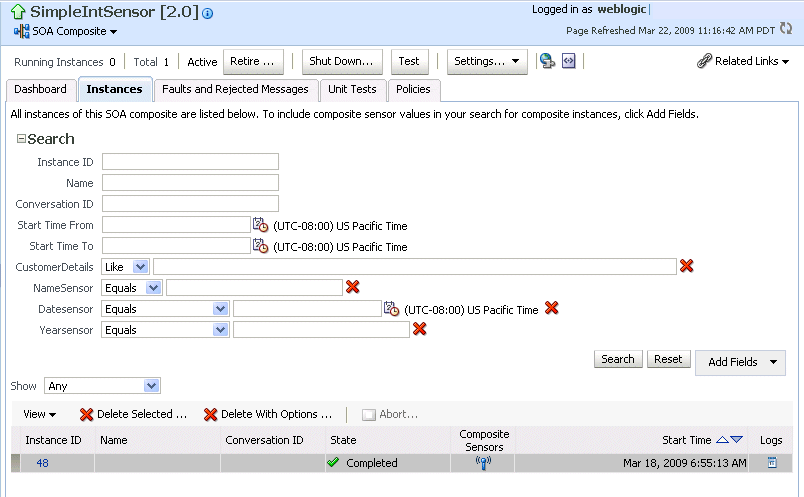Click the Retire button
The image size is (804, 497).
point(253,62)
